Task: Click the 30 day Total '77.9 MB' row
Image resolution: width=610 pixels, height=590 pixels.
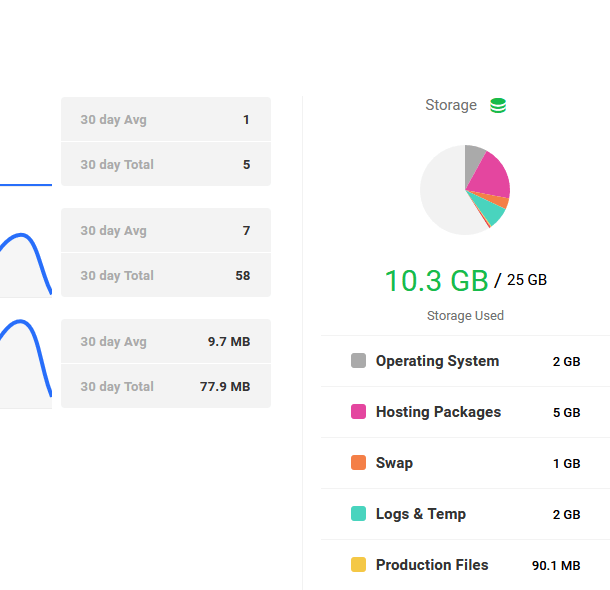Action: pos(166,386)
